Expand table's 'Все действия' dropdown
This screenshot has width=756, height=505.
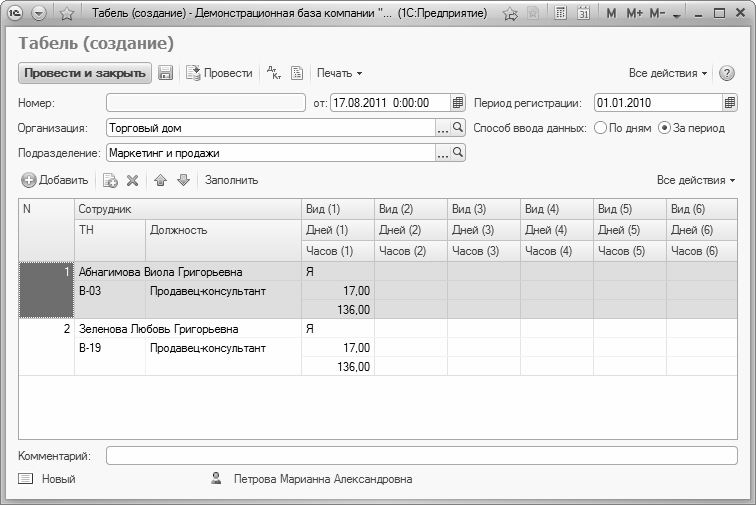click(695, 180)
